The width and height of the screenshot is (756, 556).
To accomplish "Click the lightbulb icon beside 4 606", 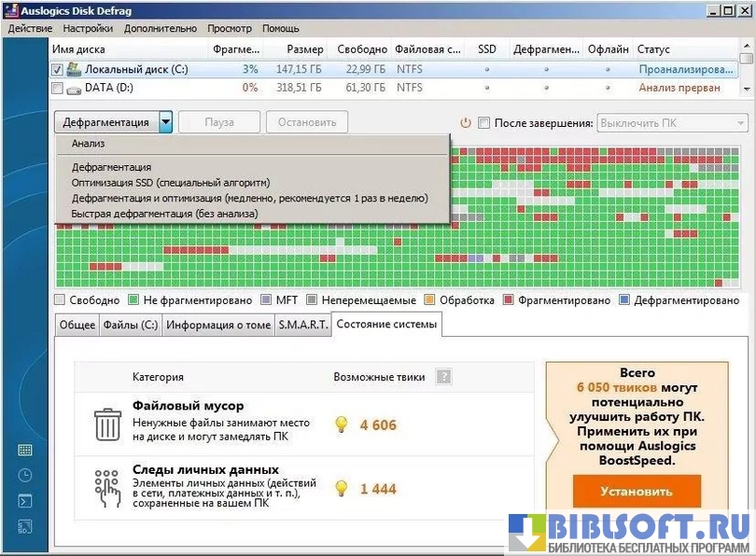I will [x=342, y=424].
